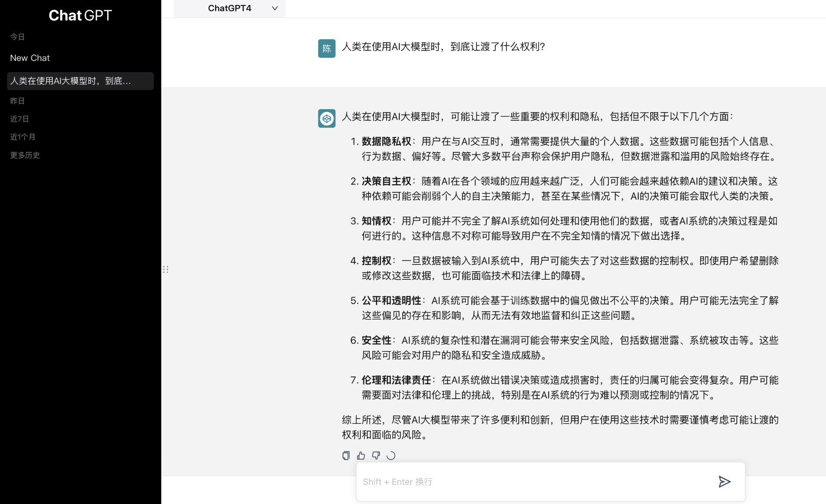826x504 pixels.
Task: Open the chat titled 人类在使用AI大模型时，到底…
Action: click(x=80, y=81)
